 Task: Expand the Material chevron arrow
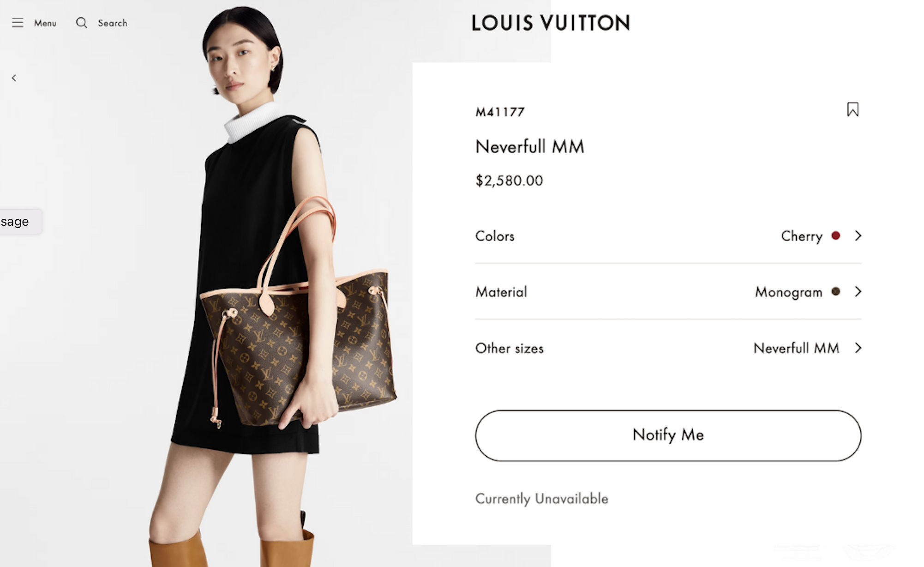coord(858,291)
